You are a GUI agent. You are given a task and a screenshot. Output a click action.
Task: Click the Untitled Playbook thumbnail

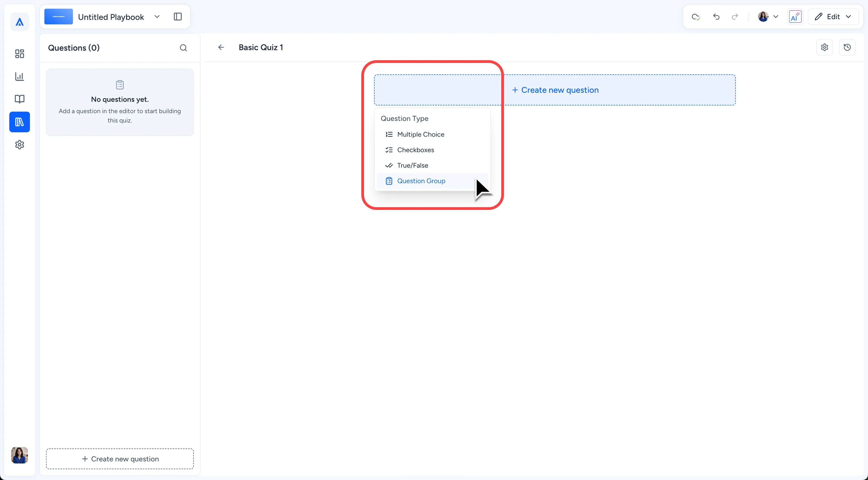(x=59, y=17)
